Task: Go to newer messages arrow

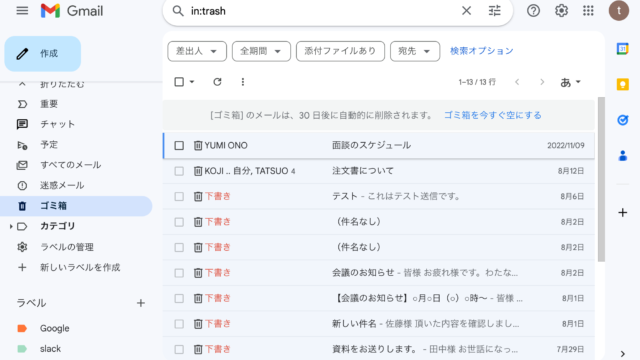Action: (x=517, y=82)
